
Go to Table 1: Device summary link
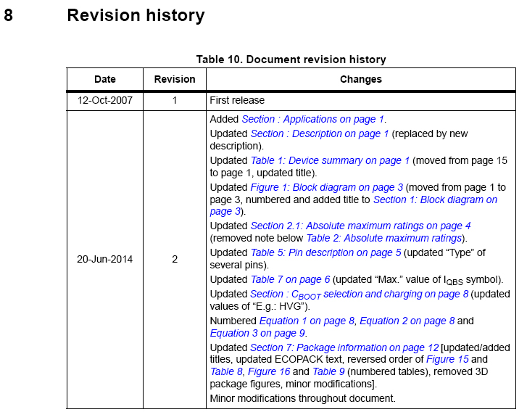[x=330, y=160]
